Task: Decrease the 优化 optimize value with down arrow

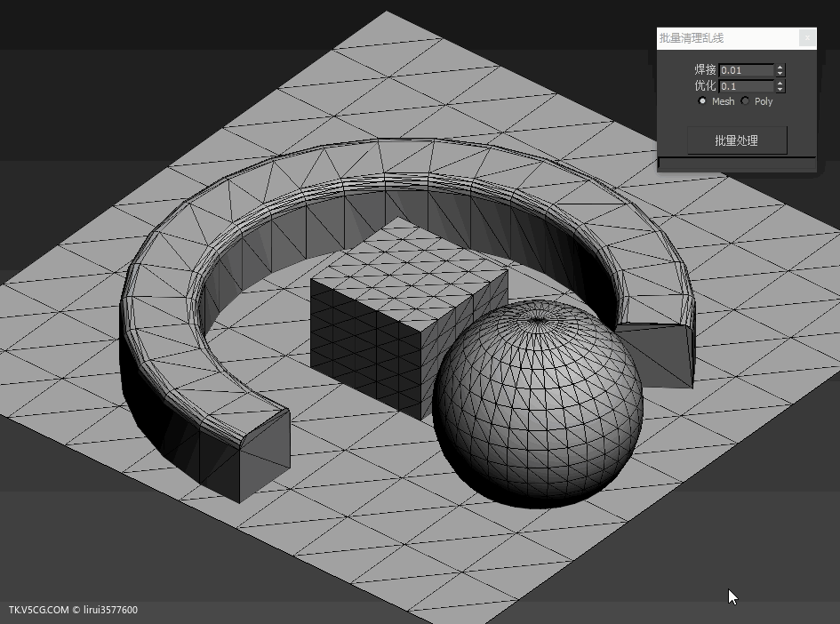Action: [780, 90]
